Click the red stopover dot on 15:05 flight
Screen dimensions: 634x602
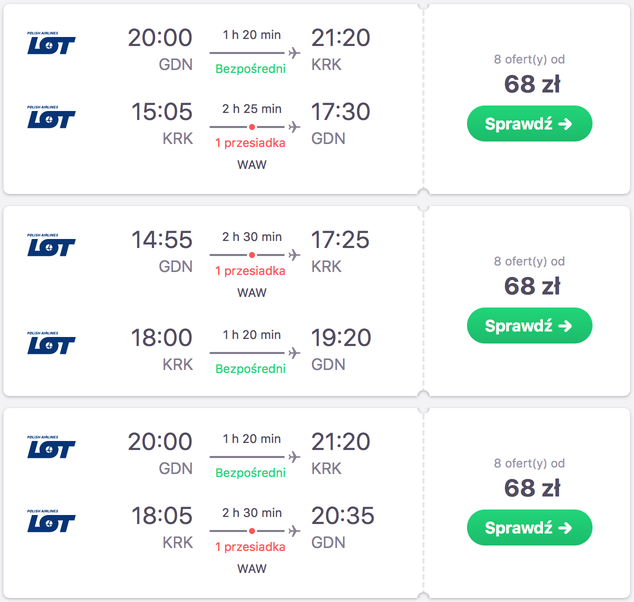(x=252, y=127)
